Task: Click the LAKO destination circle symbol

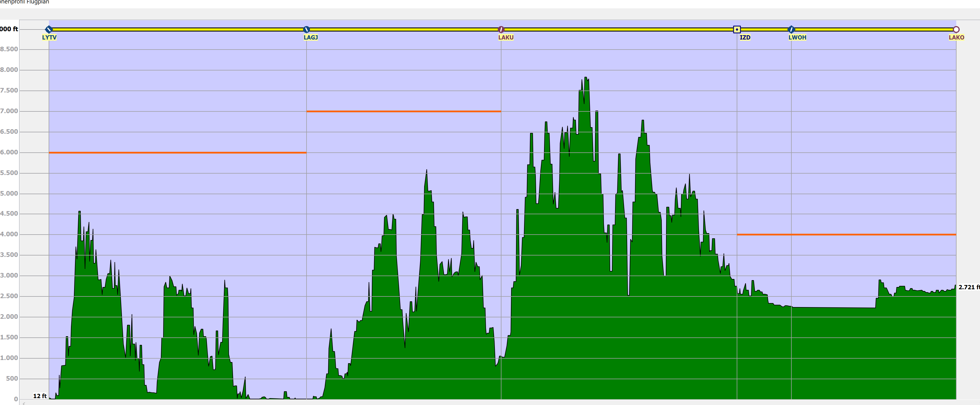Action: click(x=956, y=29)
